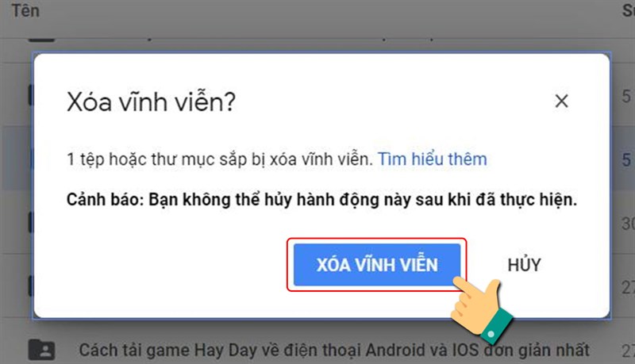
Task: Select the highlighted blue row's right-side value 5
Action: click(x=626, y=159)
